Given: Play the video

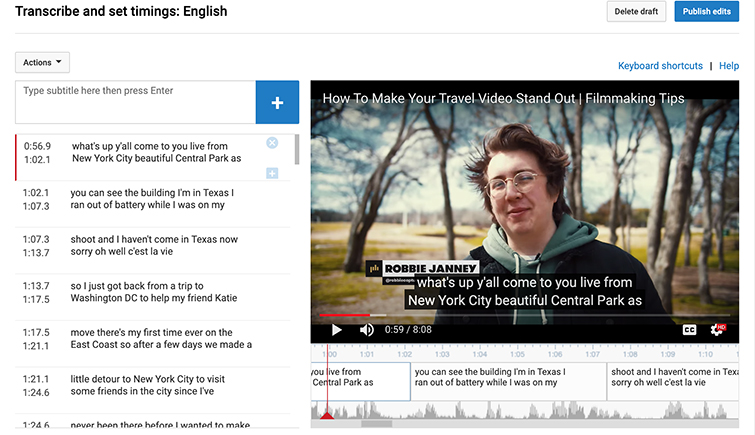Looking at the screenshot, I should click(x=337, y=330).
